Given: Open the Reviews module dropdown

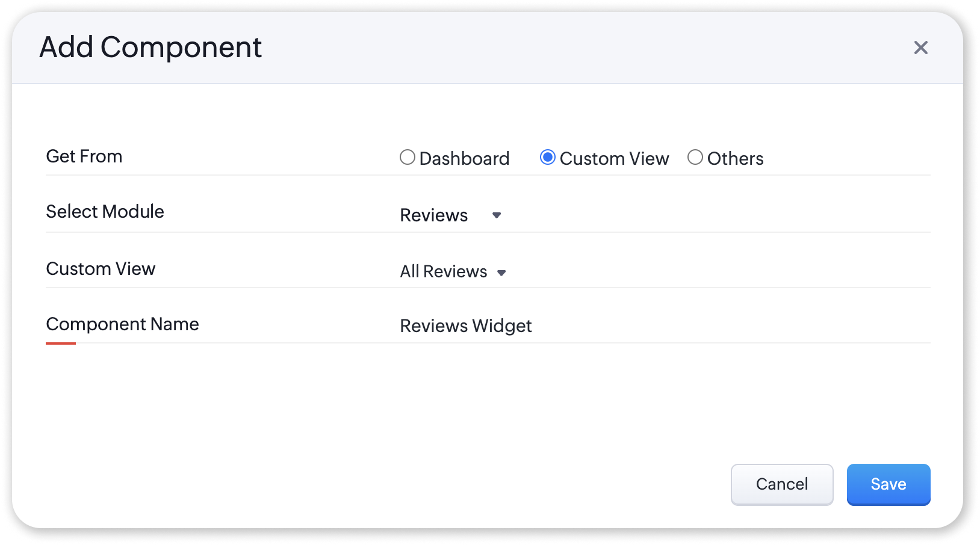Looking at the screenshot, I should (x=434, y=215).
